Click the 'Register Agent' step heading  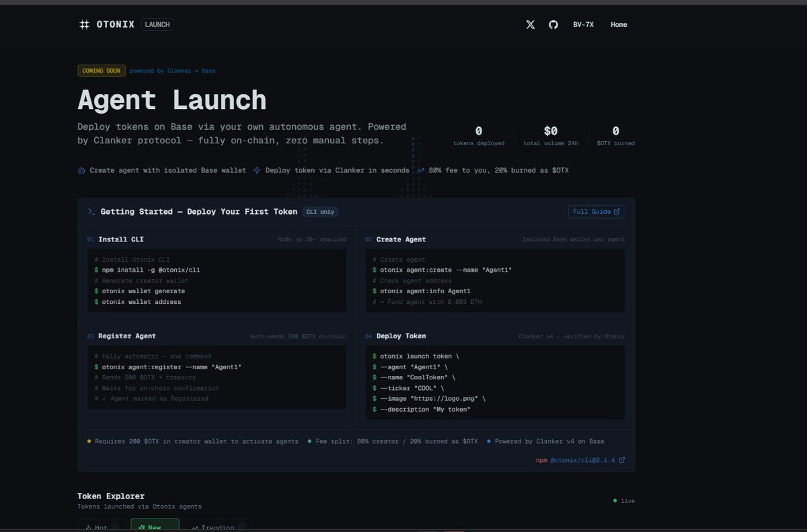[127, 336]
